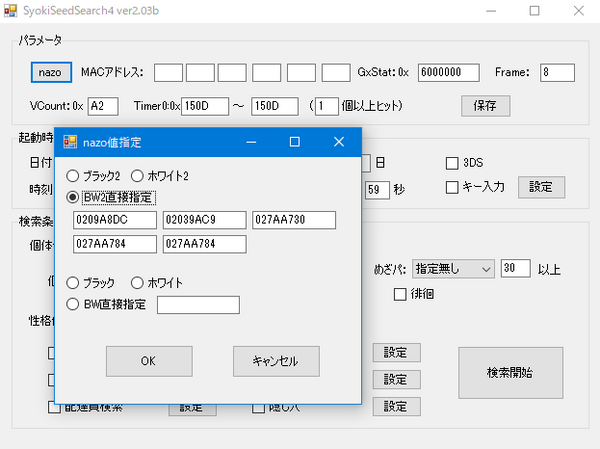Close the nazo値指定 dialog

point(339,142)
